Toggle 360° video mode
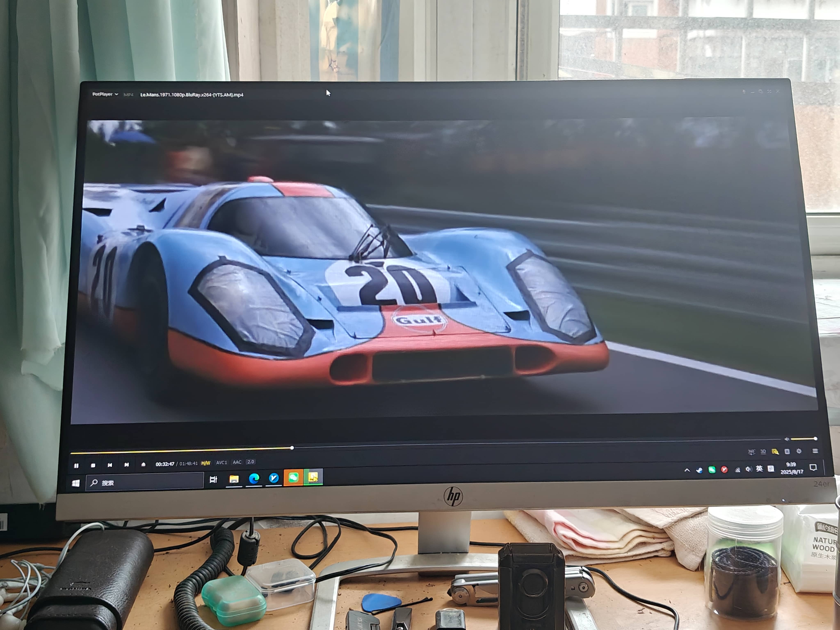Screen dimensions: 840x630 tap(751, 452)
